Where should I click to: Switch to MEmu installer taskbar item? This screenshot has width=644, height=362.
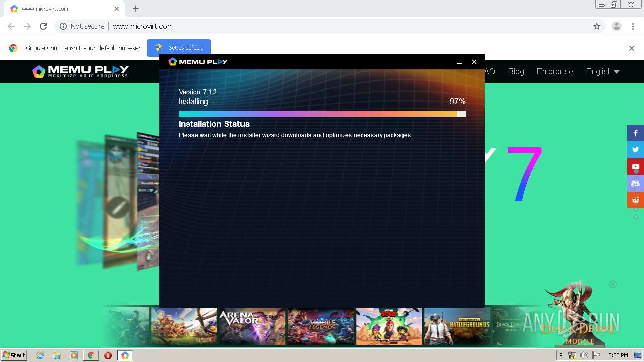pos(125,355)
